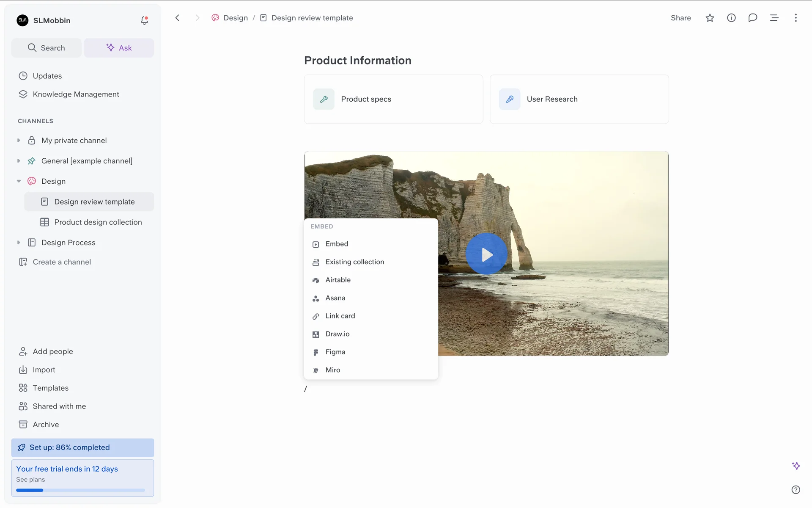Choose Airtable in embed menu
Viewport: 812px width, 508px height.
click(x=338, y=280)
